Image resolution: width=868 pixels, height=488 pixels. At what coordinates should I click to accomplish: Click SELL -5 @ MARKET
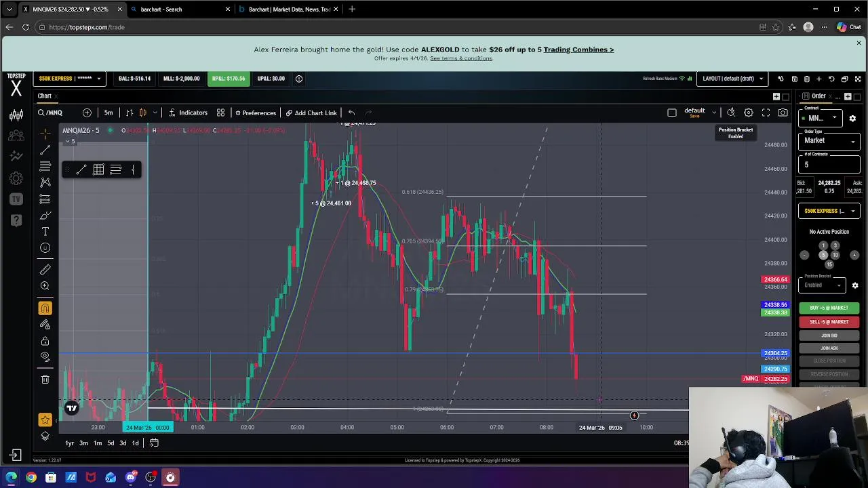(x=829, y=322)
